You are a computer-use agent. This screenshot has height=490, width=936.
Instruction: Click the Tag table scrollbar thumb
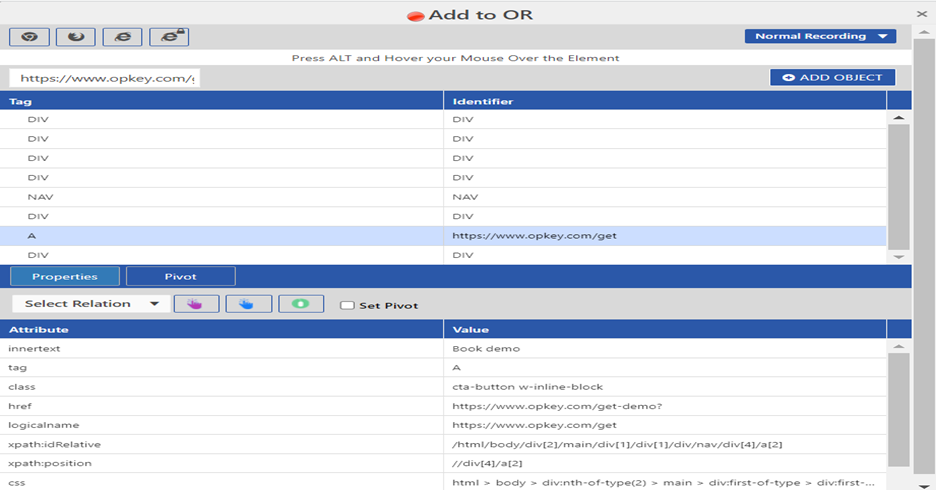(x=899, y=187)
